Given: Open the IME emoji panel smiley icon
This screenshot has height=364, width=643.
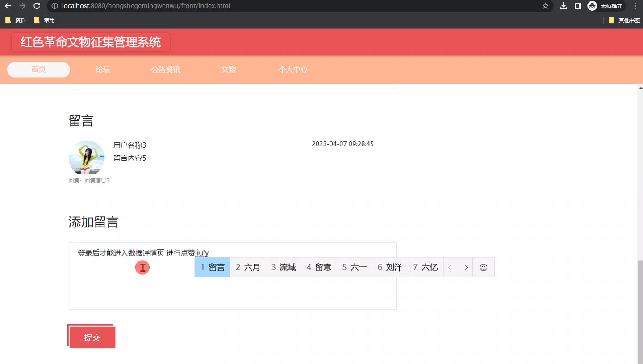Looking at the screenshot, I should coord(483,268).
